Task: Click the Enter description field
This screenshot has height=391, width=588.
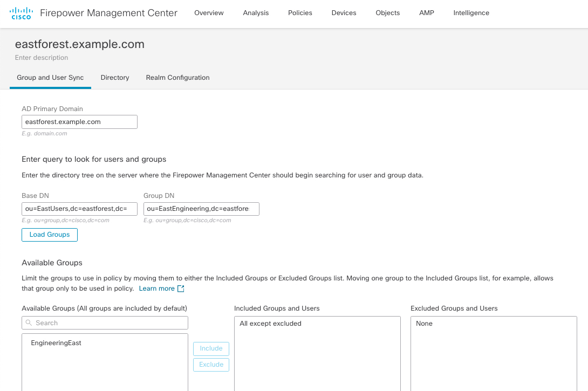Action: [x=42, y=58]
